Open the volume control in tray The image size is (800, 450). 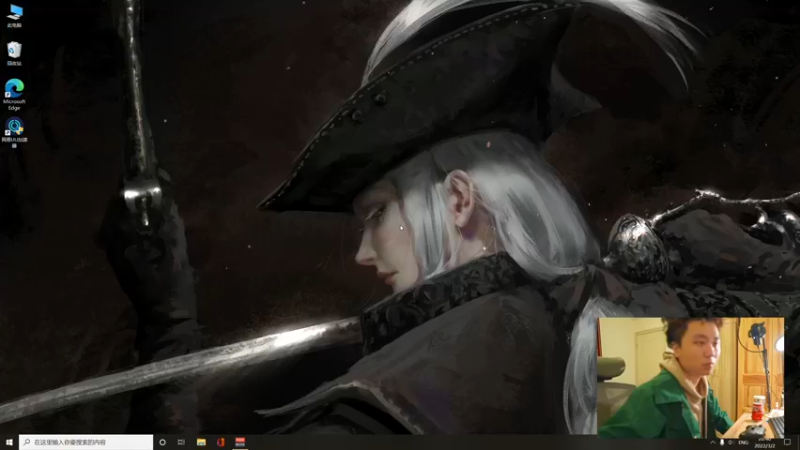pyautogui.click(x=731, y=442)
